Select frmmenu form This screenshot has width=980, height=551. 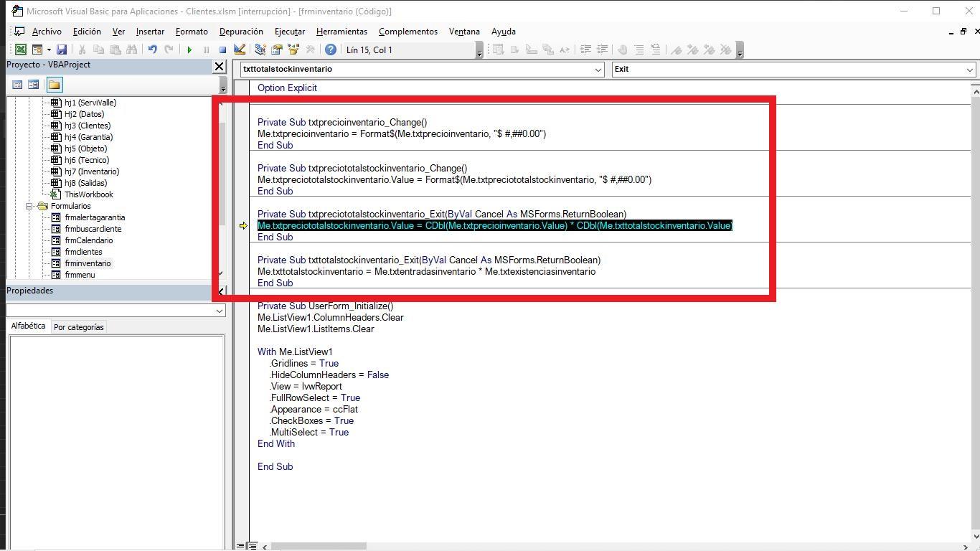coord(80,275)
